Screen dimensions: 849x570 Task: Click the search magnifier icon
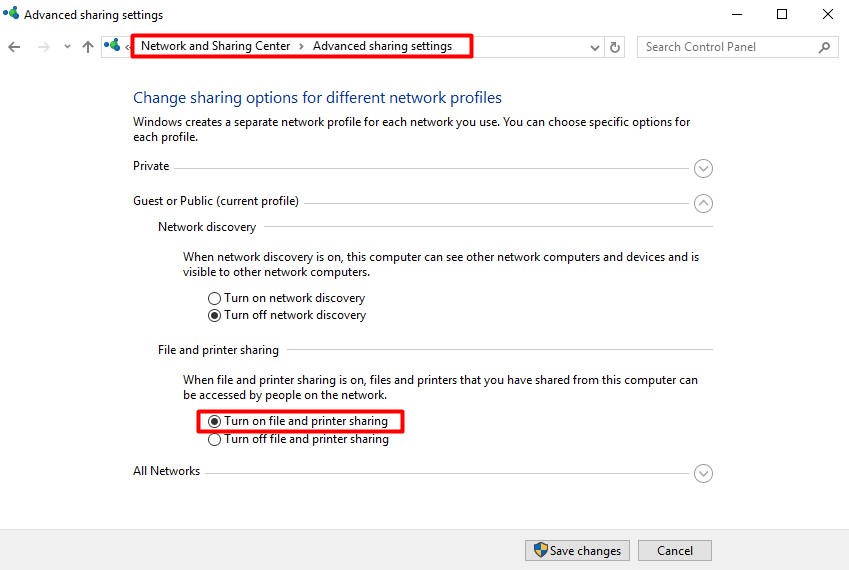coord(824,47)
